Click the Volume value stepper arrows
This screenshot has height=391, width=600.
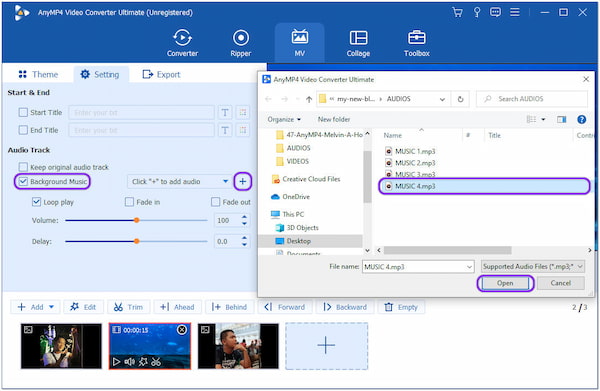coord(244,220)
